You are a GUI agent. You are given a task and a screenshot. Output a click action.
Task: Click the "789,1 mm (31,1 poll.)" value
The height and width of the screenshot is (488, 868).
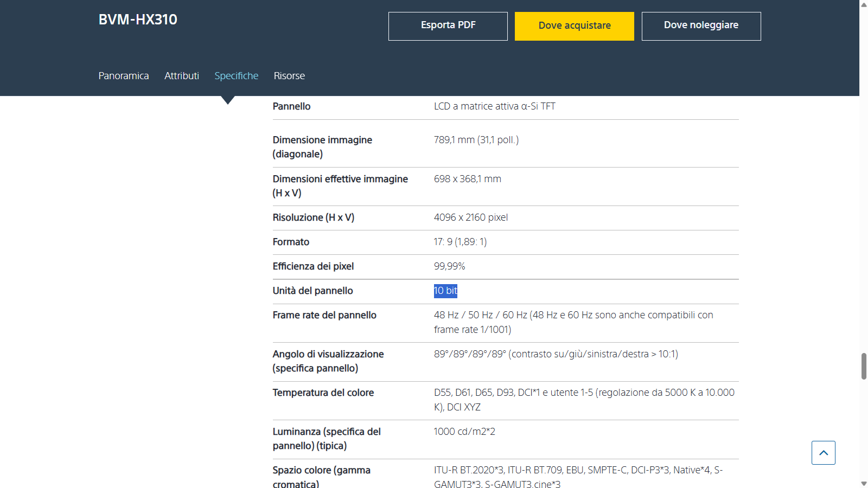(x=476, y=140)
